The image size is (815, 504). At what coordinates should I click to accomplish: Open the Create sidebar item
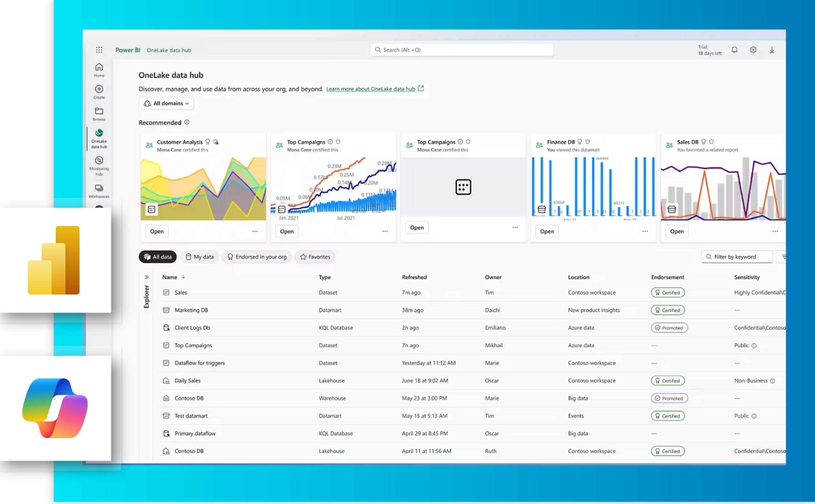(x=99, y=92)
